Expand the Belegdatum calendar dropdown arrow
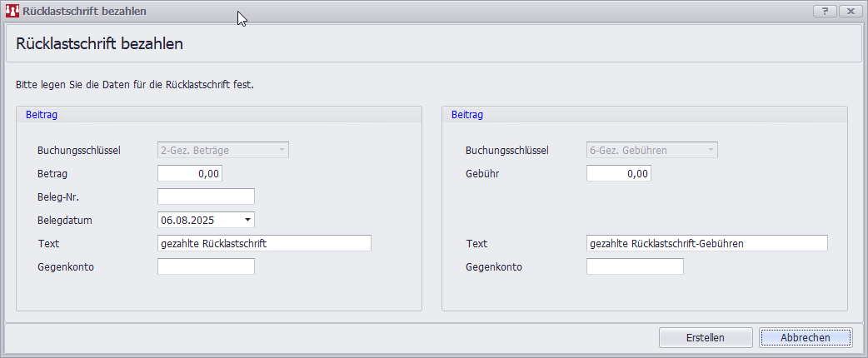The image size is (868, 358). (247, 220)
